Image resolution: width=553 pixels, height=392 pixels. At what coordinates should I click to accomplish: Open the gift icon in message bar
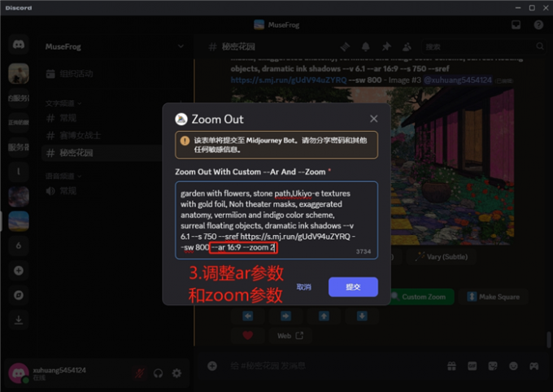pos(452,366)
